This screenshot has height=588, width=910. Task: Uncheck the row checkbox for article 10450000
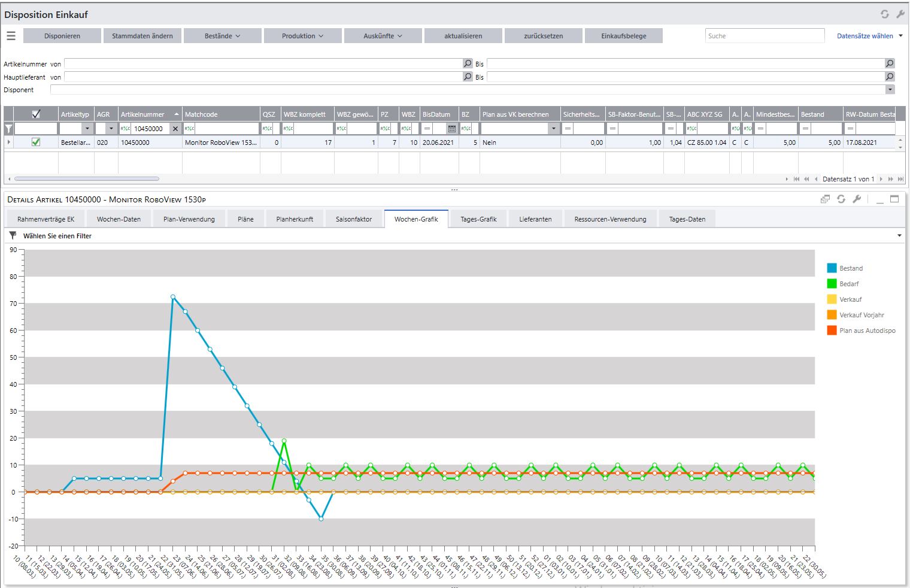[x=36, y=143]
